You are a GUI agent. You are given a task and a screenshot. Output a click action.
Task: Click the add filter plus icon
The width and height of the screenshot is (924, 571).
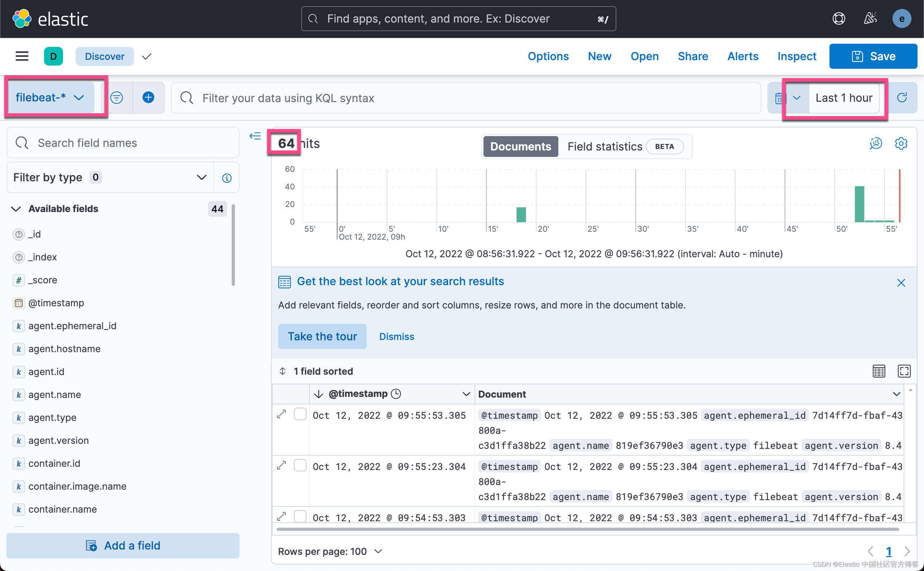tap(148, 98)
